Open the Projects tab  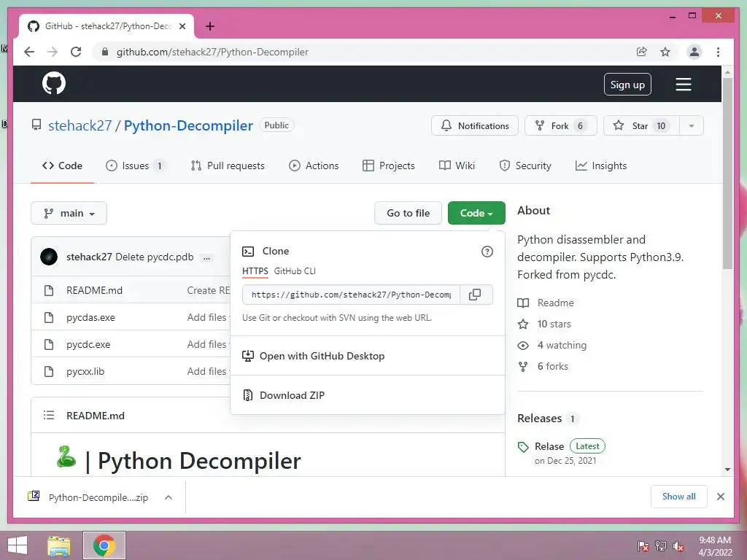pyautogui.click(x=389, y=166)
